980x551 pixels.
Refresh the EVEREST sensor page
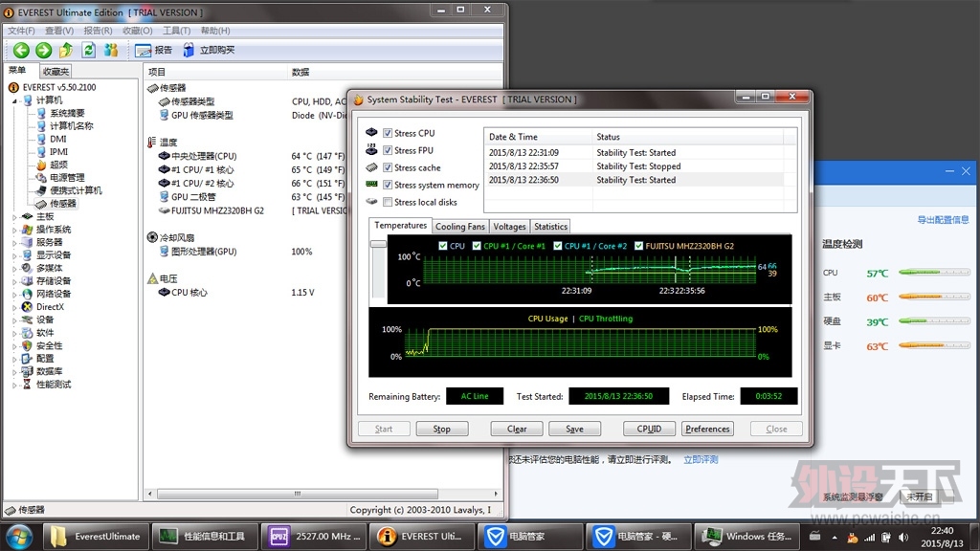tap(89, 50)
